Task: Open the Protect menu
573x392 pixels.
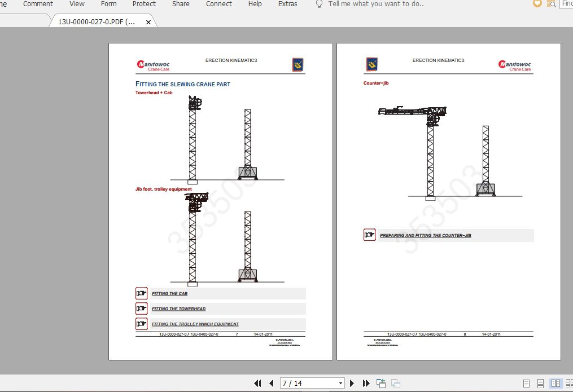Action: pyautogui.click(x=144, y=4)
